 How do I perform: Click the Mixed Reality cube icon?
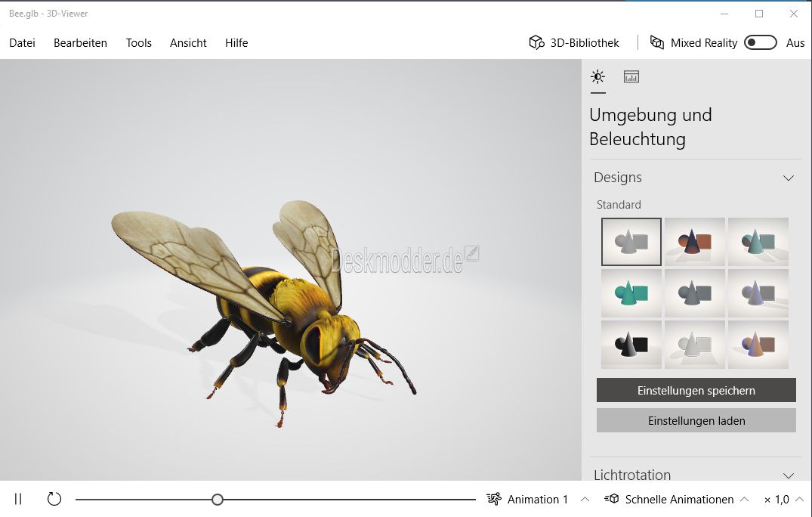click(656, 42)
